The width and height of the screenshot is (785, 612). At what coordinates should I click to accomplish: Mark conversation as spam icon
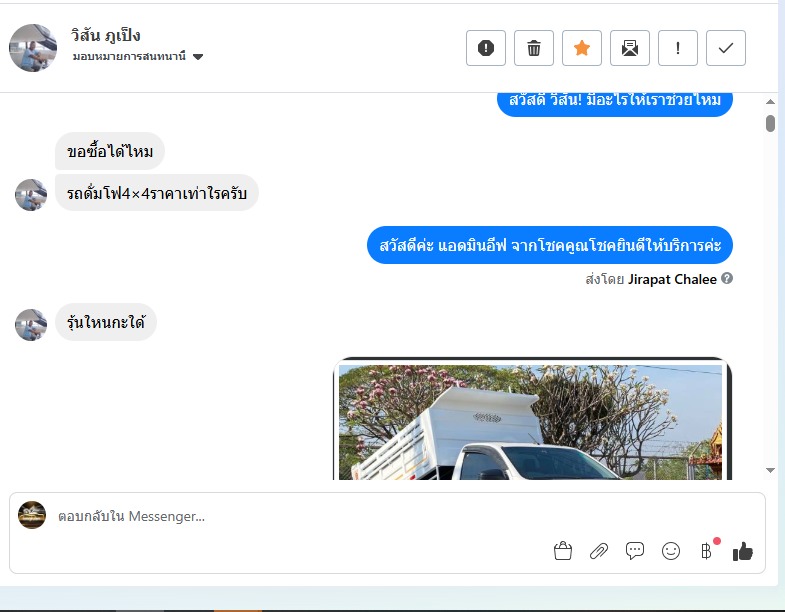tap(486, 48)
